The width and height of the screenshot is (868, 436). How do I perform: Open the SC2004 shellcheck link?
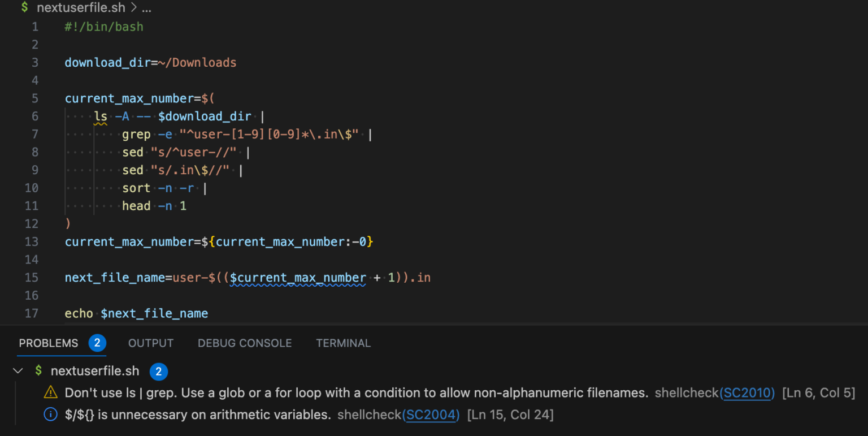pos(431,415)
